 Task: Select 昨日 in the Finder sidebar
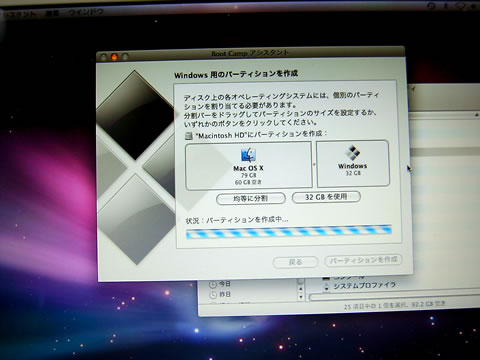click(225, 295)
